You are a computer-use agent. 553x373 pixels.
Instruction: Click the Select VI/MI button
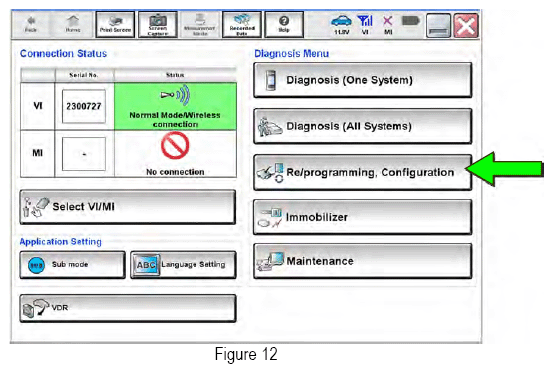(x=128, y=207)
